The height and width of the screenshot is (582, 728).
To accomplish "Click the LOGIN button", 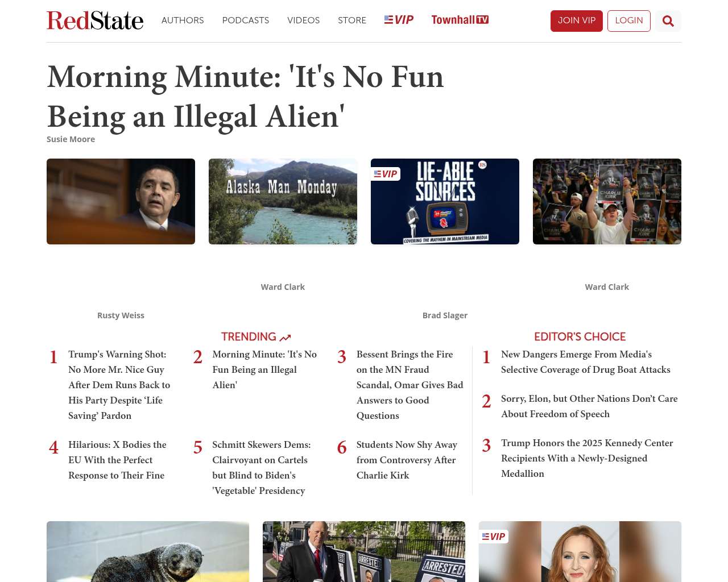I will [x=629, y=21].
